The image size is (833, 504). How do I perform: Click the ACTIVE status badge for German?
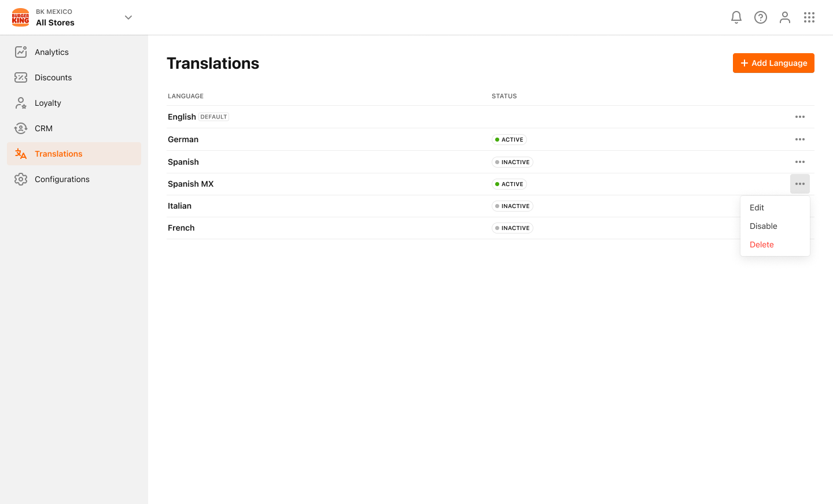pyautogui.click(x=509, y=139)
